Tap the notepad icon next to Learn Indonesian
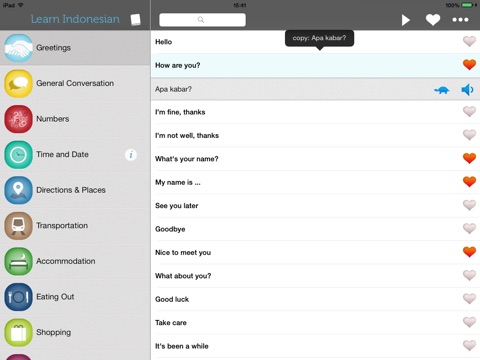 click(x=135, y=20)
